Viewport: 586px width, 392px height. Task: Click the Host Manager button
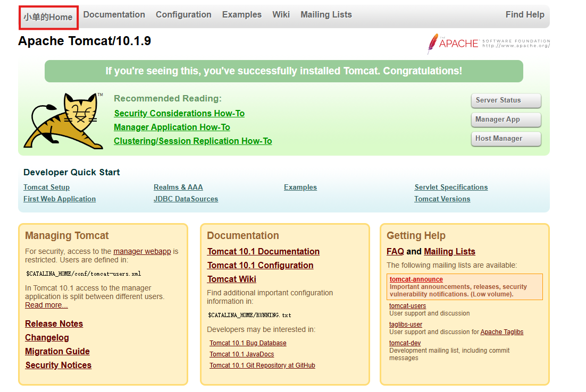coord(505,139)
